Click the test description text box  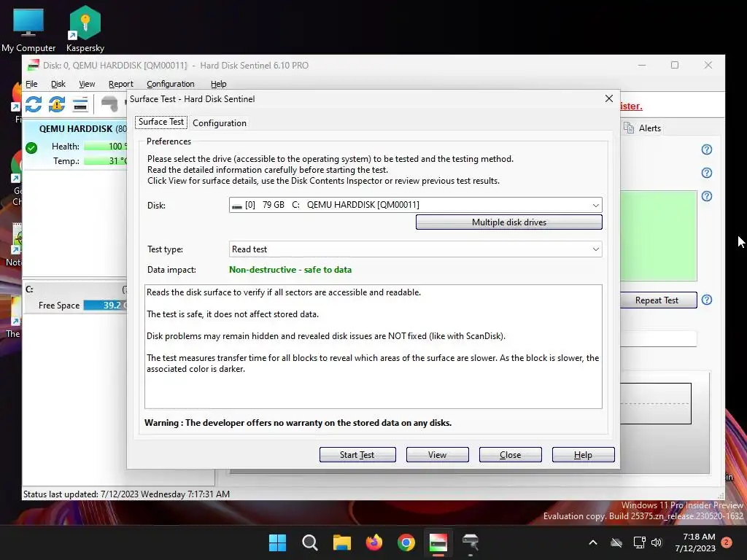pos(373,346)
